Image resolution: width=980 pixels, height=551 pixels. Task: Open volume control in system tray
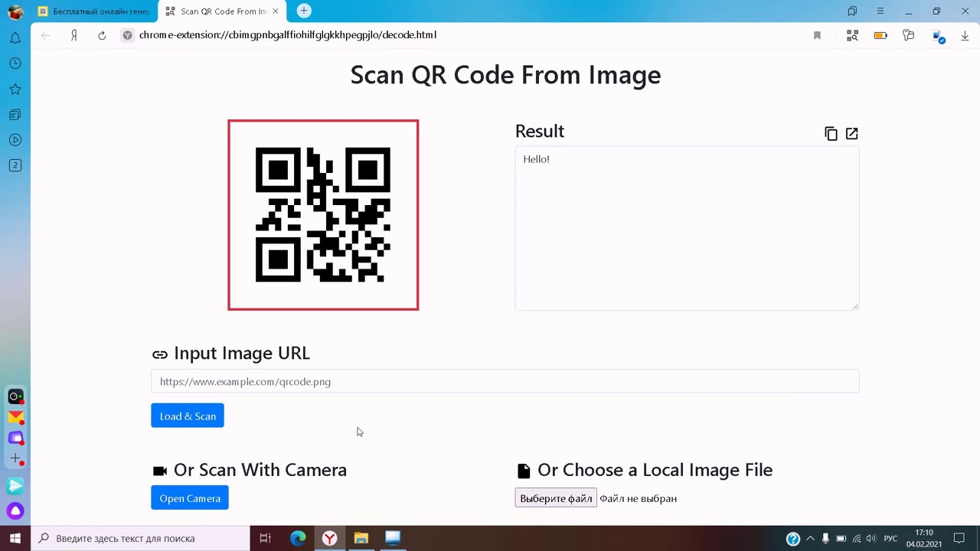(873, 539)
